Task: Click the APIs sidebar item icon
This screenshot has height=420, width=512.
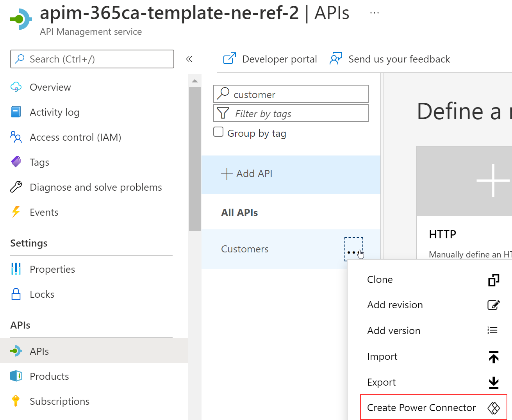Action: (x=16, y=351)
